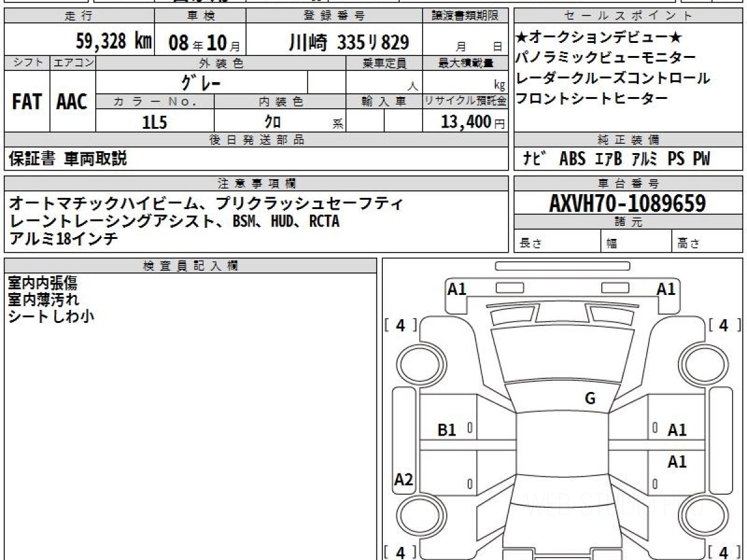Screen dimensions: 747x560
Task: Click the 後日発送部品 header
Action: 256,140
